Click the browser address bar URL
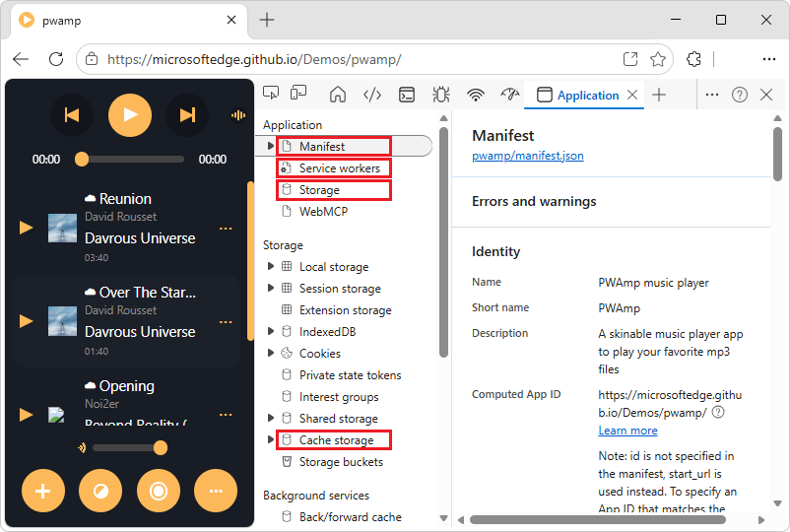 [254, 59]
